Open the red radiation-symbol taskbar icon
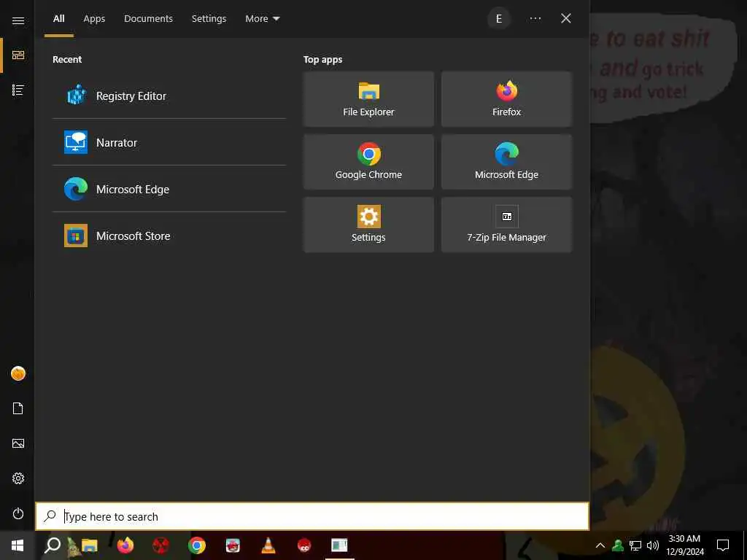The width and height of the screenshot is (747, 560). click(161, 545)
